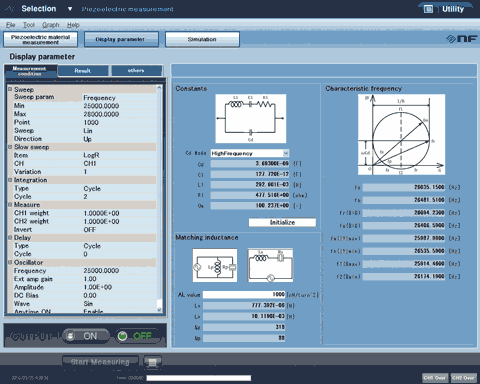Click the Ext amp gain value

coord(90,279)
